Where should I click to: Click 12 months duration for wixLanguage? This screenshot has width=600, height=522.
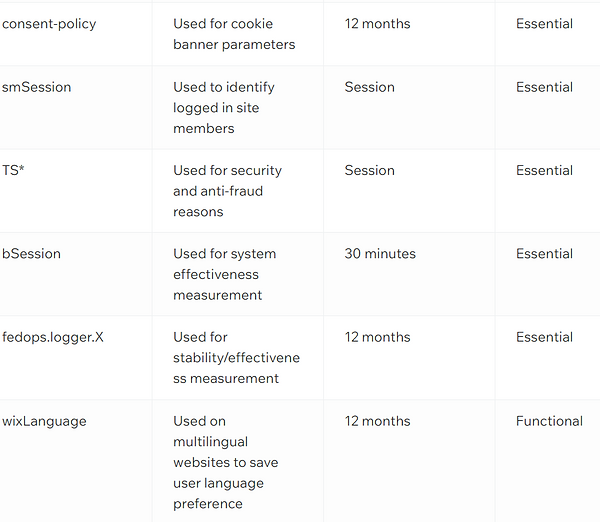point(377,421)
